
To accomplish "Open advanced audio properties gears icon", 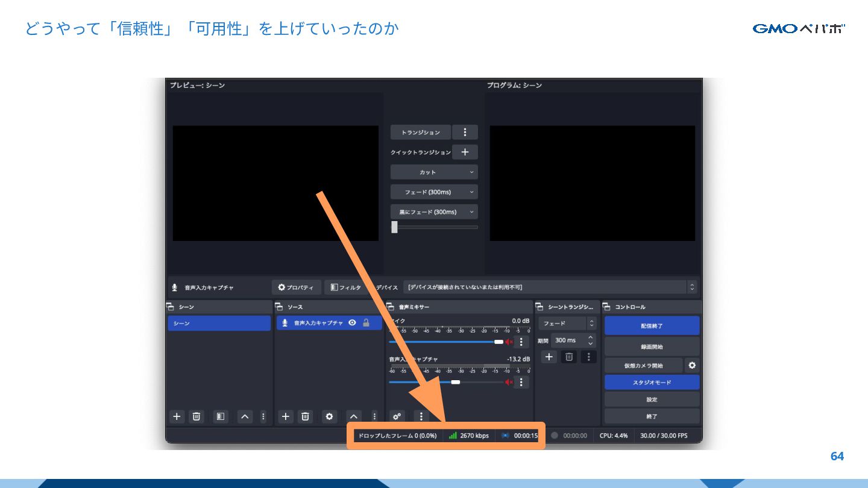I will (x=397, y=416).
